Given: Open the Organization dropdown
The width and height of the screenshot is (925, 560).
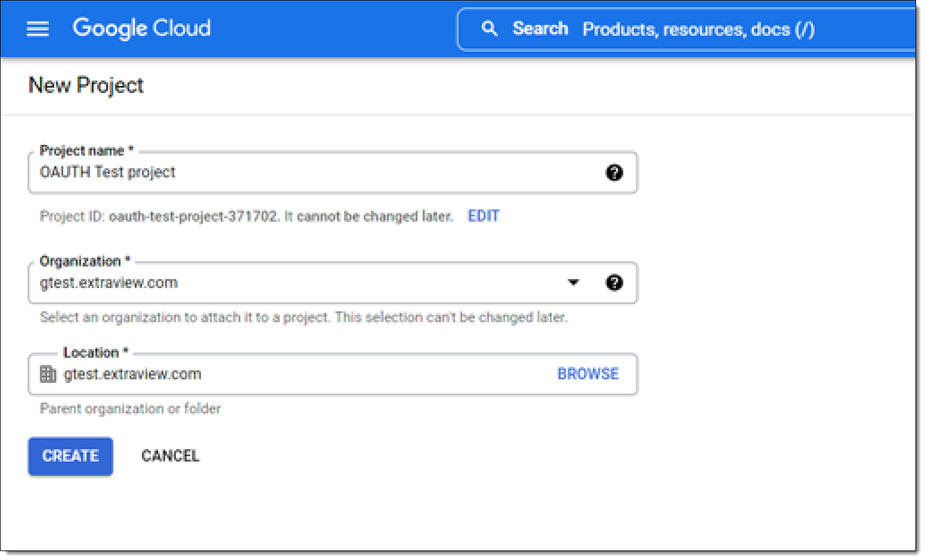Looking at the screenshot, I should 333,283.
